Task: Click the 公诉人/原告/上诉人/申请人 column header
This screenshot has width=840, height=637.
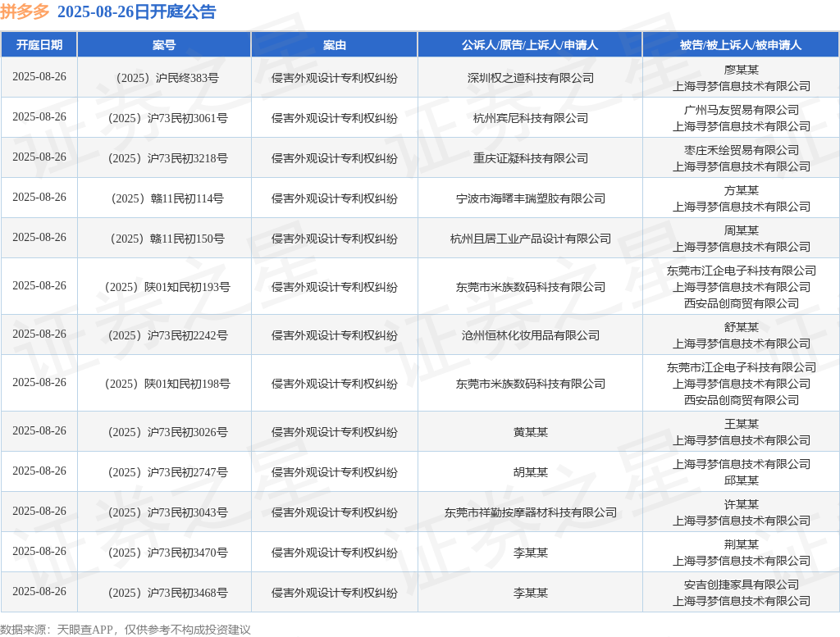Action: point(530,45)
